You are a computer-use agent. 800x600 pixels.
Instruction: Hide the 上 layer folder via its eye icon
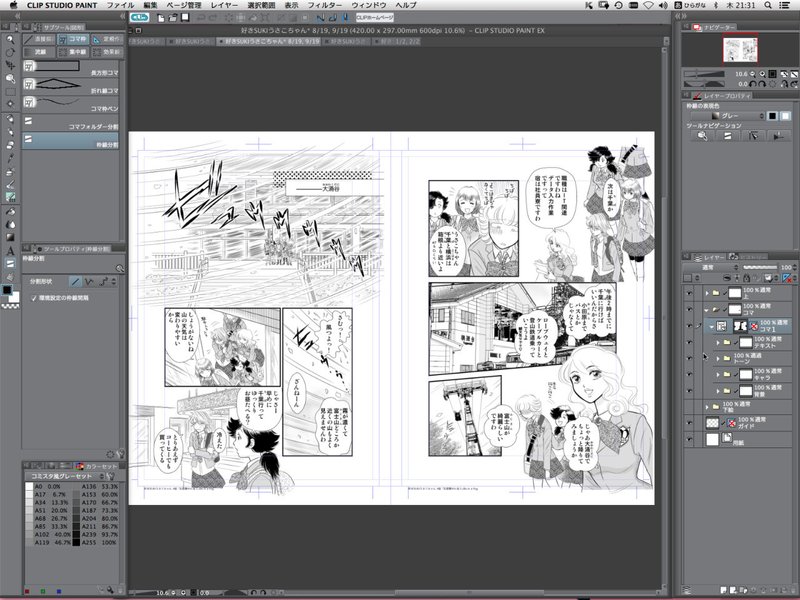[x=689, y=293]
